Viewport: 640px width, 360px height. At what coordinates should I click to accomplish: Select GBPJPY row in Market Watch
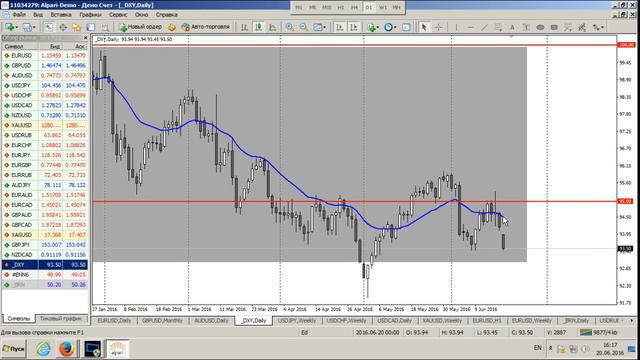coord(44,245)
